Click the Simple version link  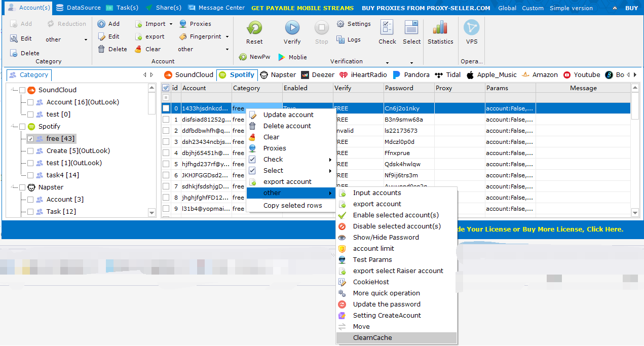[x=571, y=8]
